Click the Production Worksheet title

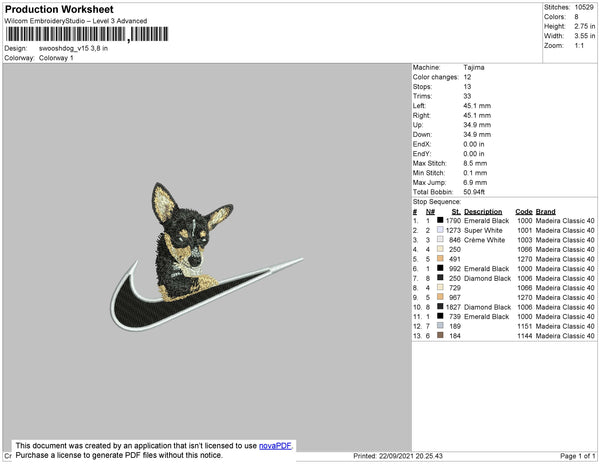[x=59, y=10]
